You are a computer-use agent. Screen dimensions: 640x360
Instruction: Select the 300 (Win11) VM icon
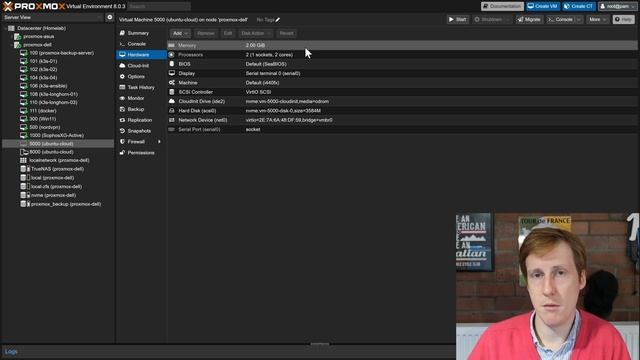point(24,119)
